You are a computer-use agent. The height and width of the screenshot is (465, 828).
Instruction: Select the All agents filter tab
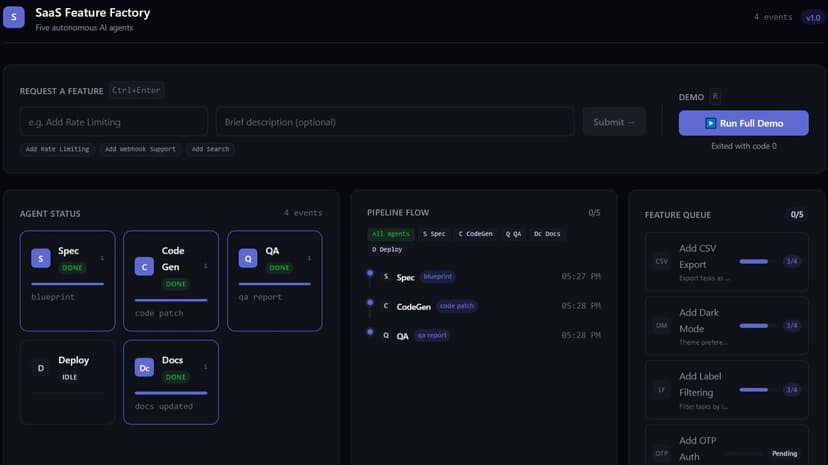pos(391,234)
